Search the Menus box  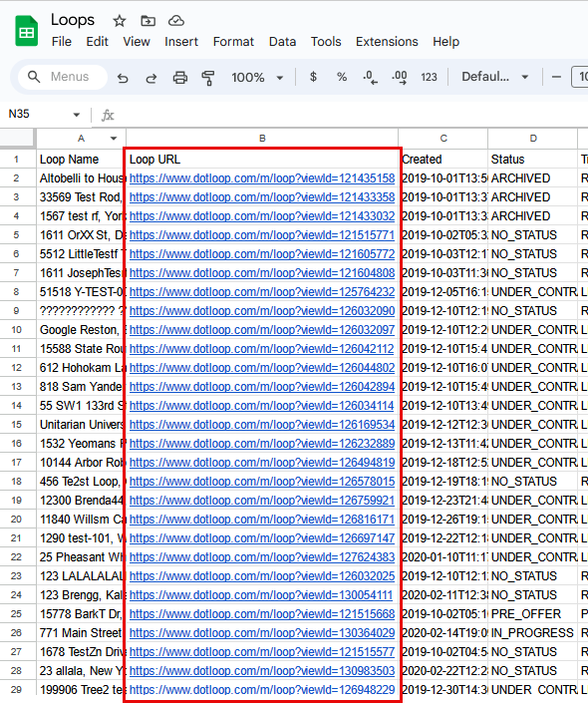tap(63, 77)
